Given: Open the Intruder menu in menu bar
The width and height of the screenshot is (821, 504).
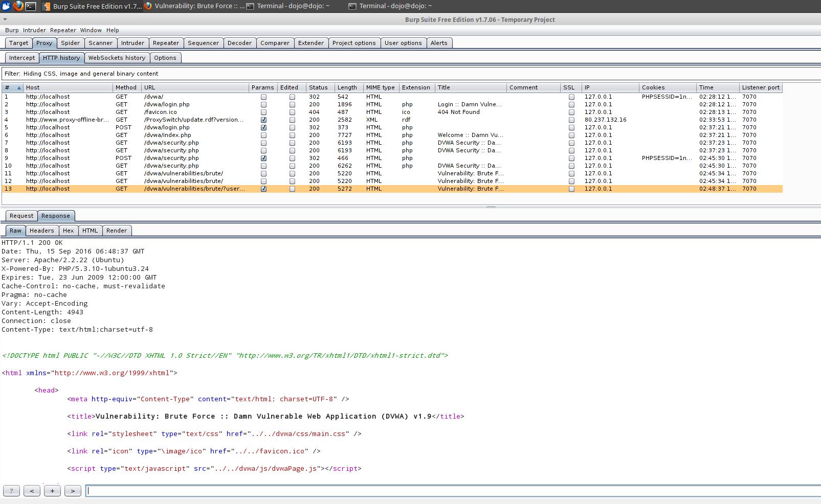Looking at the screenshot, I should point(34,30).
